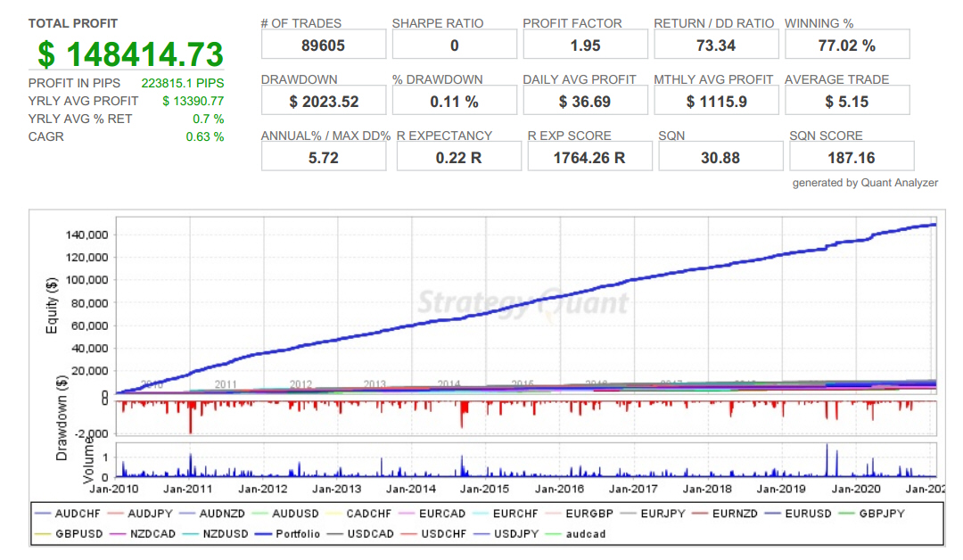The image size is (963, 560).
Task: Click the Profit Factor value 1.95
Action: pyautogui.click(x=585, y=45)
